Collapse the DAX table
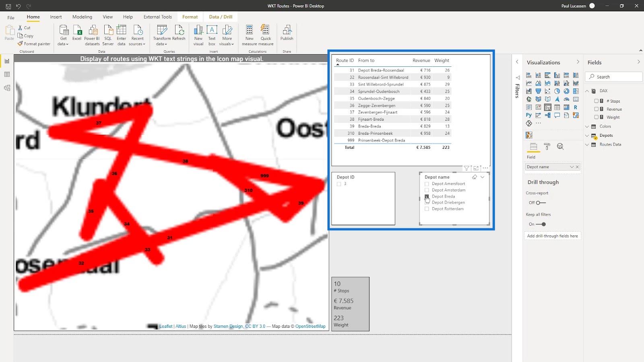 pos(587,91)
